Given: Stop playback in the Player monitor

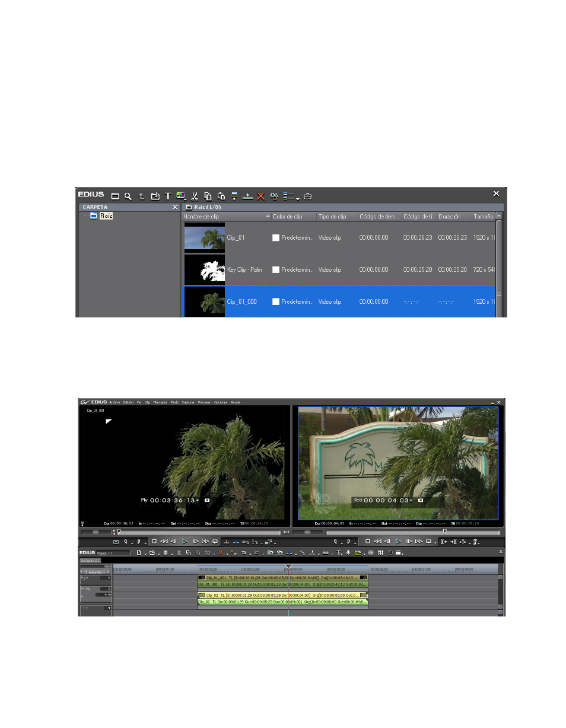Looking at the screenshot, I should 154,542.
